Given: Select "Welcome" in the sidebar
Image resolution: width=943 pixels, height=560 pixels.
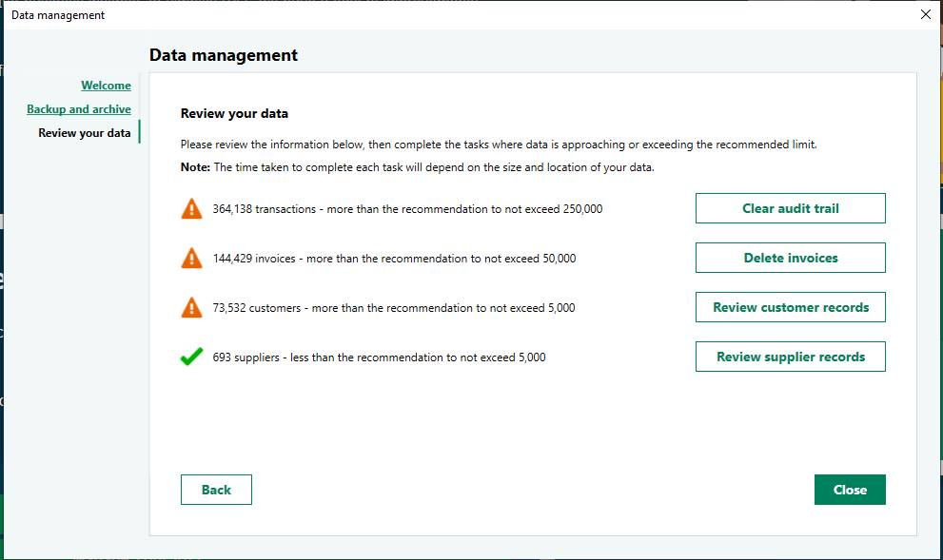Looking at the screenshot, I should click(106, 85).
